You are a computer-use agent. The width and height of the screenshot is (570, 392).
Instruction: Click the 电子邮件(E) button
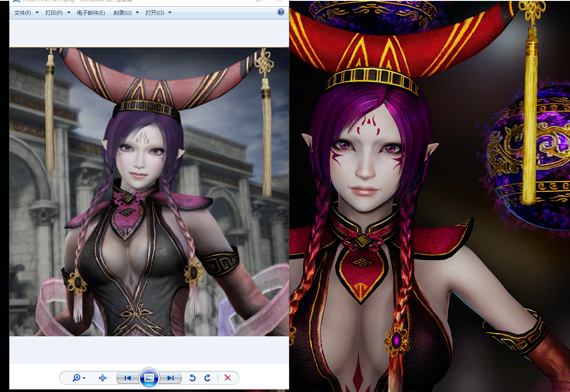tap(91, 12)
